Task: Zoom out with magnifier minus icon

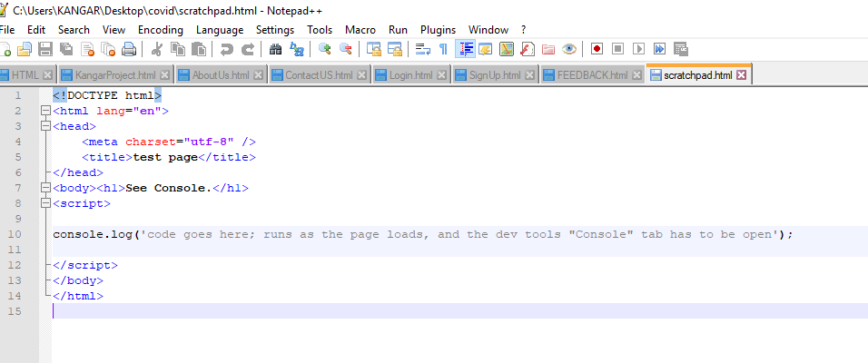Action: click(346, 49)
